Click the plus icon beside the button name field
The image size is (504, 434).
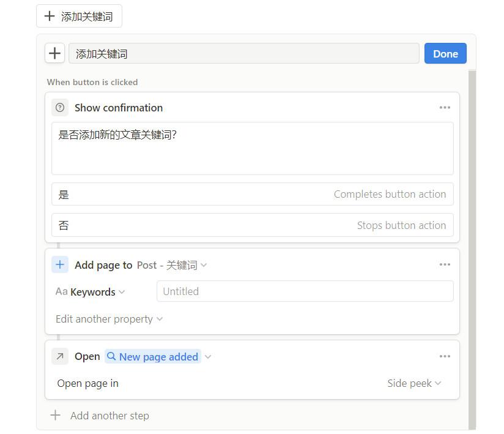click(54, 53)
